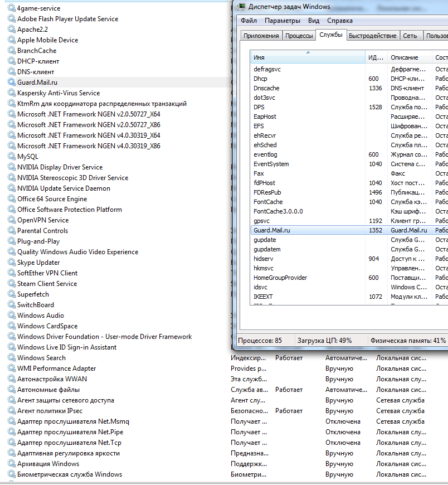Click the gear icon next to Apache2.2

[x=12, y=30]
